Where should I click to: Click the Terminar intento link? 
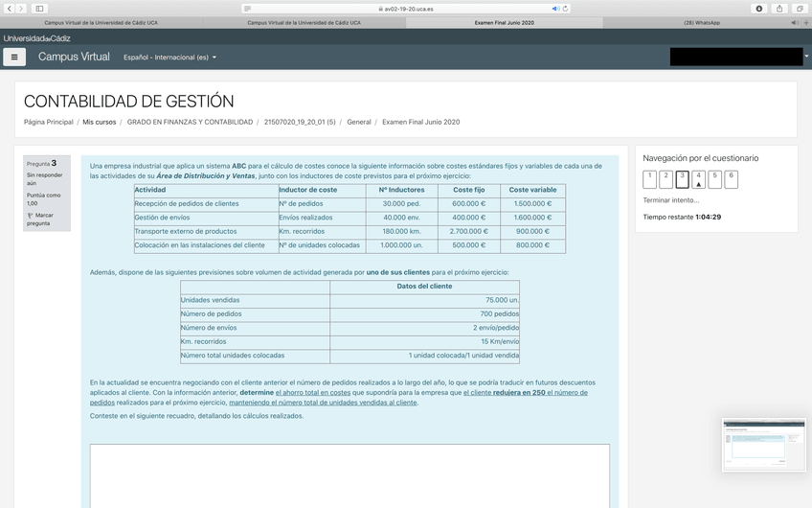point(670,200)
